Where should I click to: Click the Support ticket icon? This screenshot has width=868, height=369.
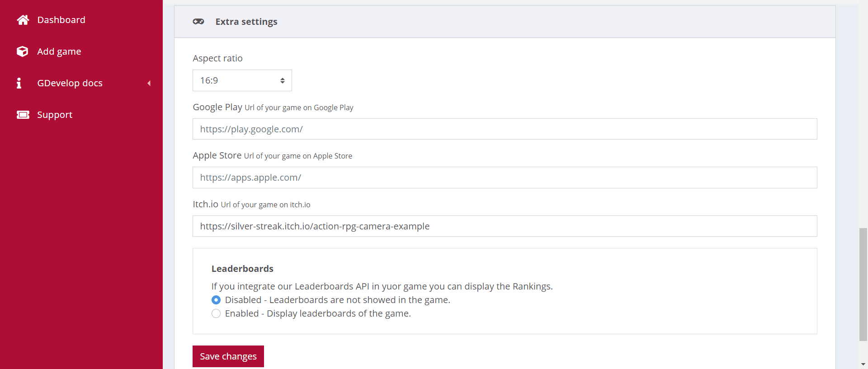coord(23,115)
